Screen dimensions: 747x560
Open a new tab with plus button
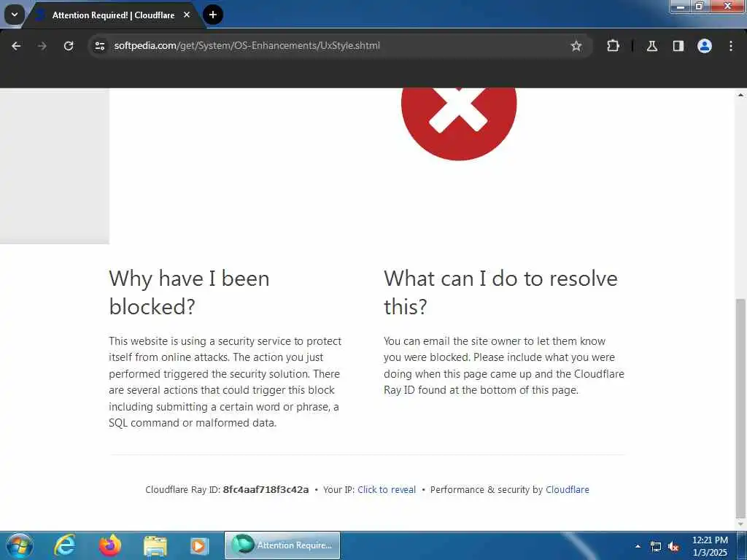213,15
